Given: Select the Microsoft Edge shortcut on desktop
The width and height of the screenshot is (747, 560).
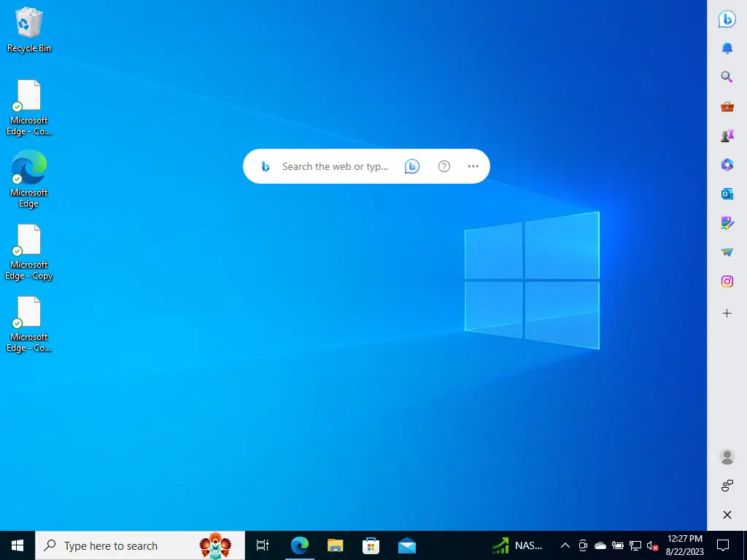Looking at the screenshot, I should 29,179.
